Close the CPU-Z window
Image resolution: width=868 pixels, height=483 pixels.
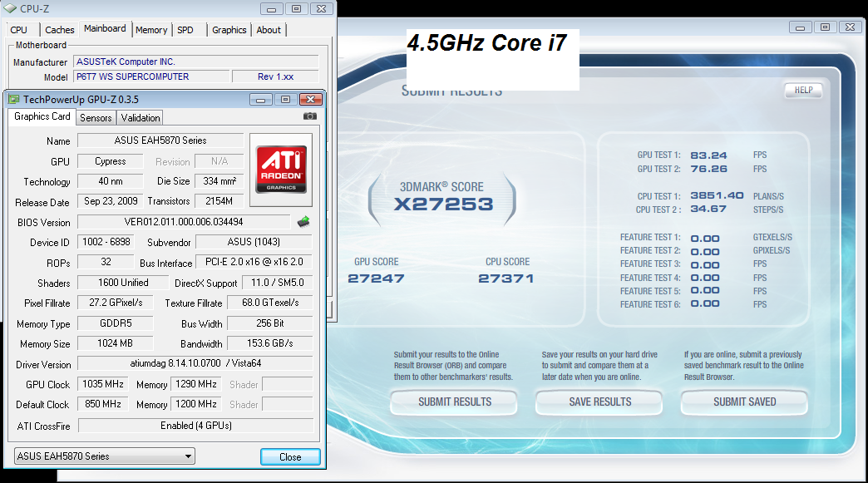[x=322, y=9]
